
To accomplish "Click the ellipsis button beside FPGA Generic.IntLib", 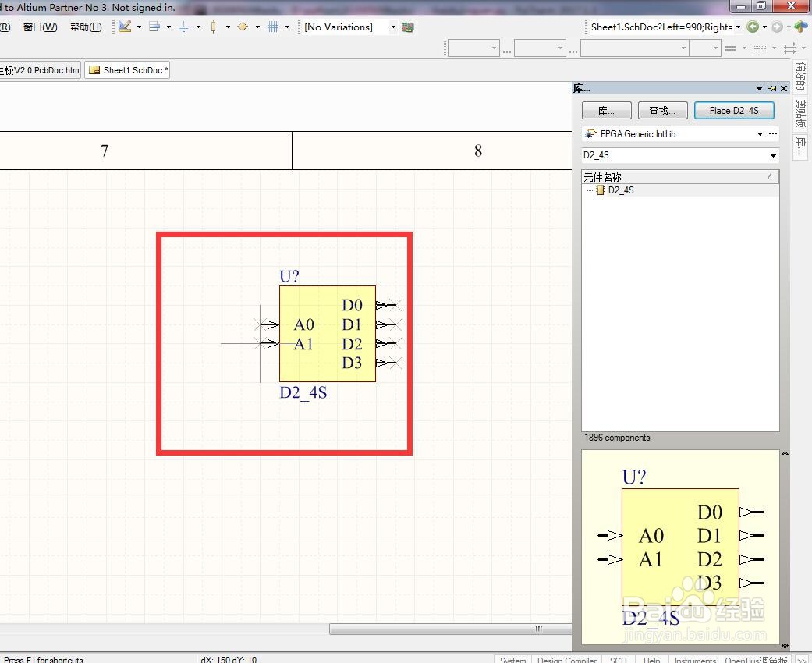I will pos(773,133).
